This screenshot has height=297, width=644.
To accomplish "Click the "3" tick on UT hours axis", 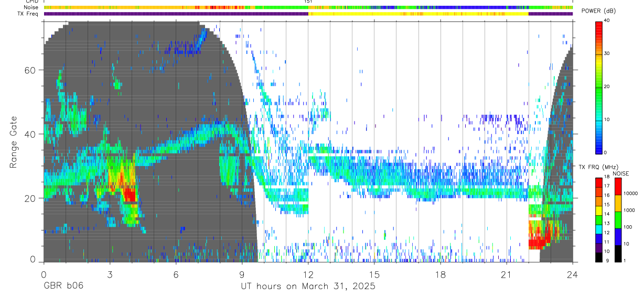I will pos(110,274).
